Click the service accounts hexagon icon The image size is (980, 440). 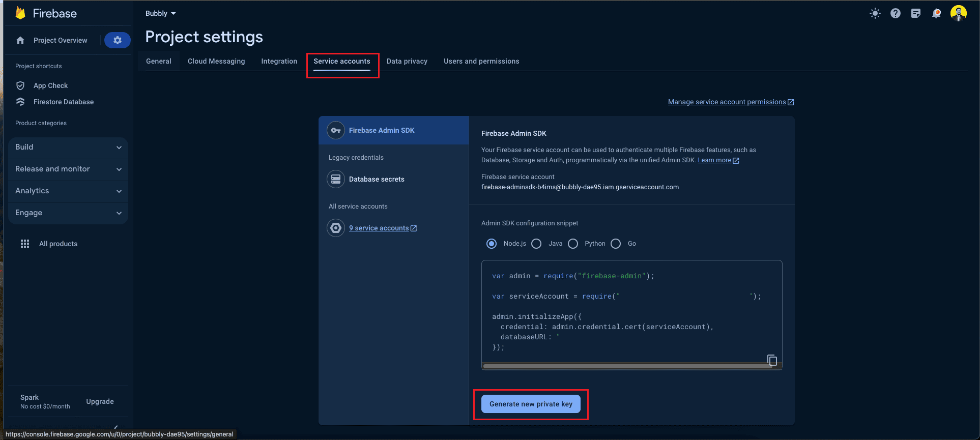(x=336, y=228)
